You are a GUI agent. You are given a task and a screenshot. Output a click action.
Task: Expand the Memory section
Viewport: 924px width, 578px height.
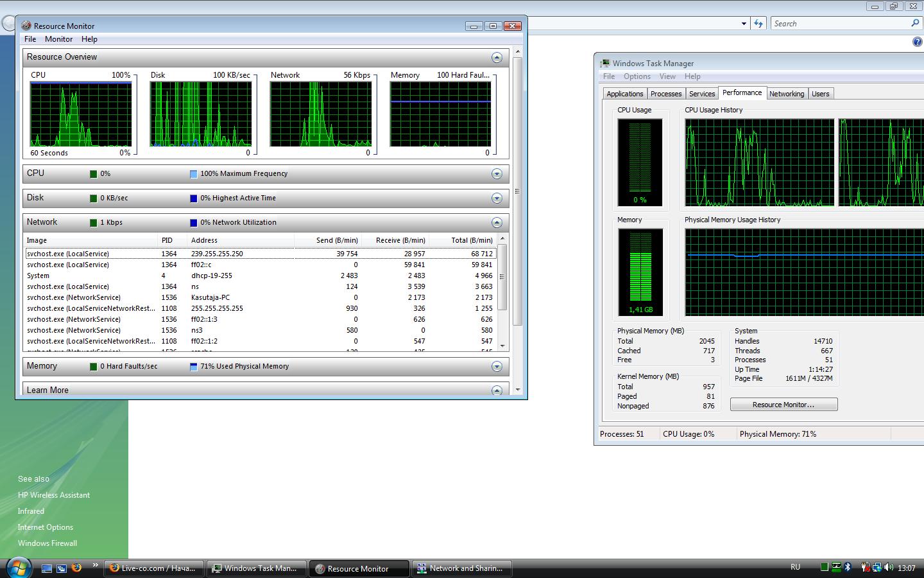497,367
